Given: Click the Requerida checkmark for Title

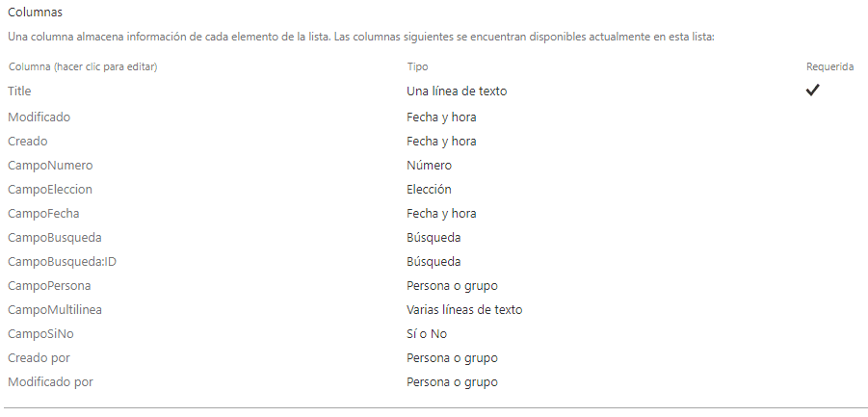Looking at the screenshot, I should pos(812,91).
